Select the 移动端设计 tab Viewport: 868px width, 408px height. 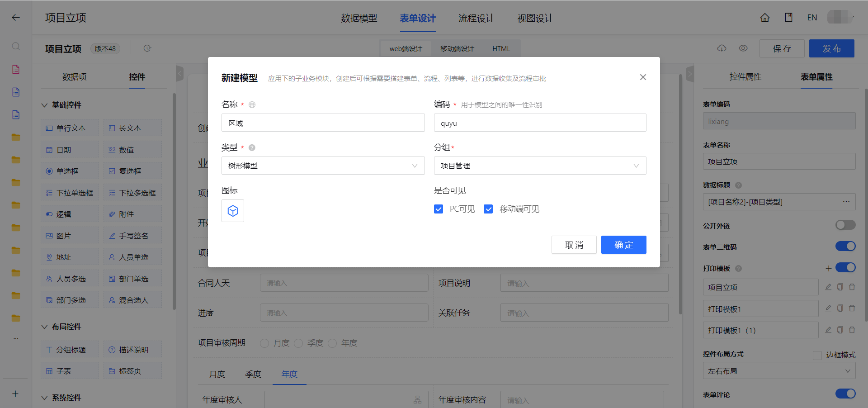point(457,48)
